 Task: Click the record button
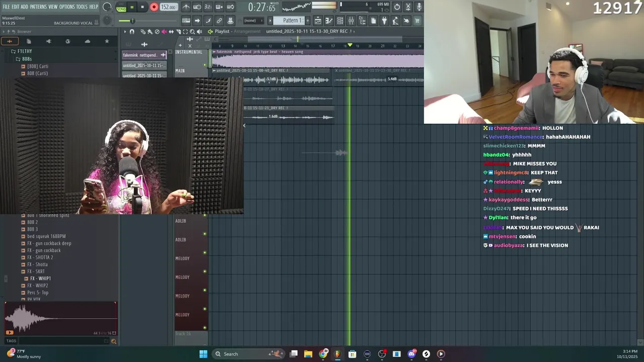(x=154, y=7)
